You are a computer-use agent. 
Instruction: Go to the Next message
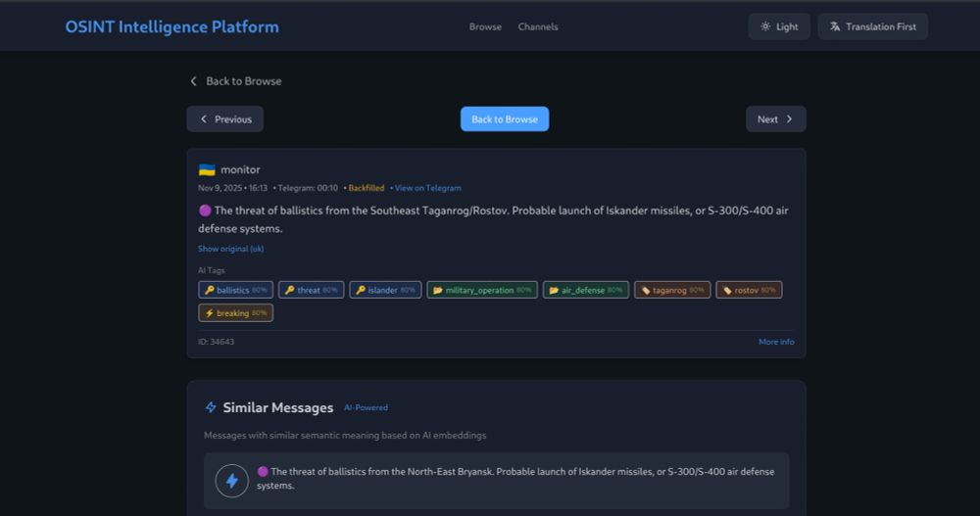tap(775, 118)
